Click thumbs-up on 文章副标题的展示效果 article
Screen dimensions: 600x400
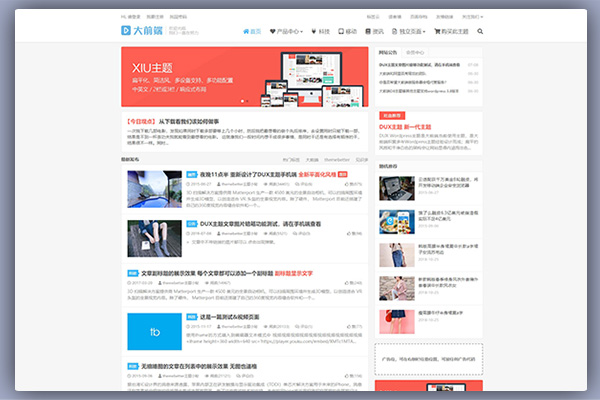pyautogui.click(x=353, y=283)
